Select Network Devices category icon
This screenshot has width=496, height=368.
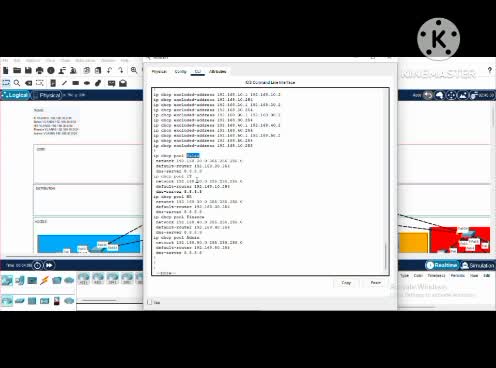(x=7, y=281)
